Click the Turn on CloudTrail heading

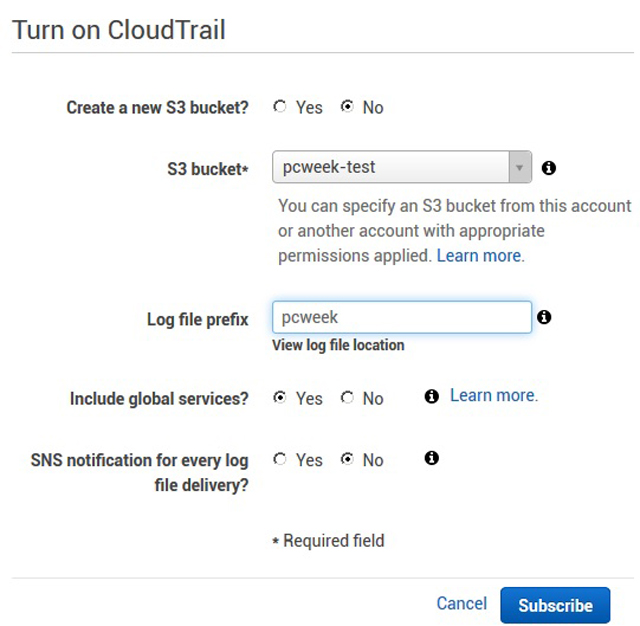point(119,30)
